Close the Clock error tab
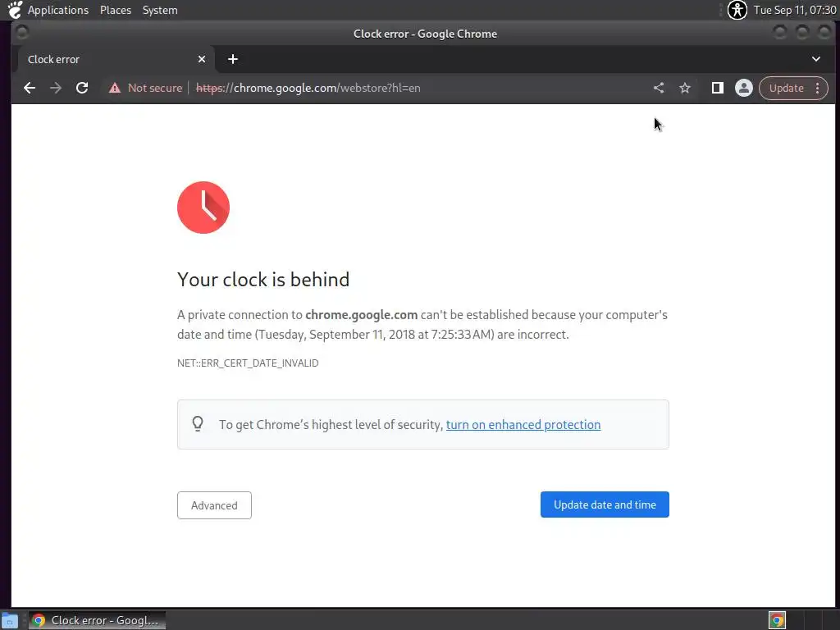The width and height of the screenshot is (840, 630). [202, 59]
